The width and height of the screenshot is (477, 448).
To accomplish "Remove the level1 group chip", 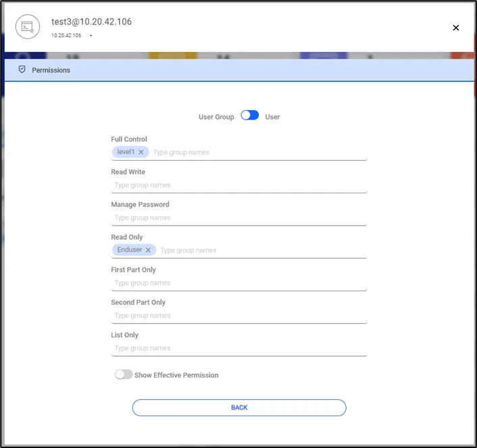I will (141, 152).
